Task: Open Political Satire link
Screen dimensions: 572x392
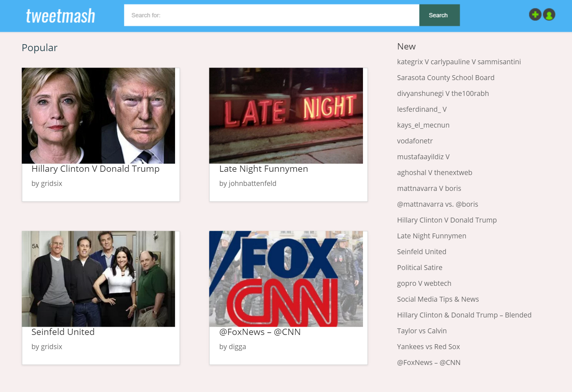Action: click(420, 268)
